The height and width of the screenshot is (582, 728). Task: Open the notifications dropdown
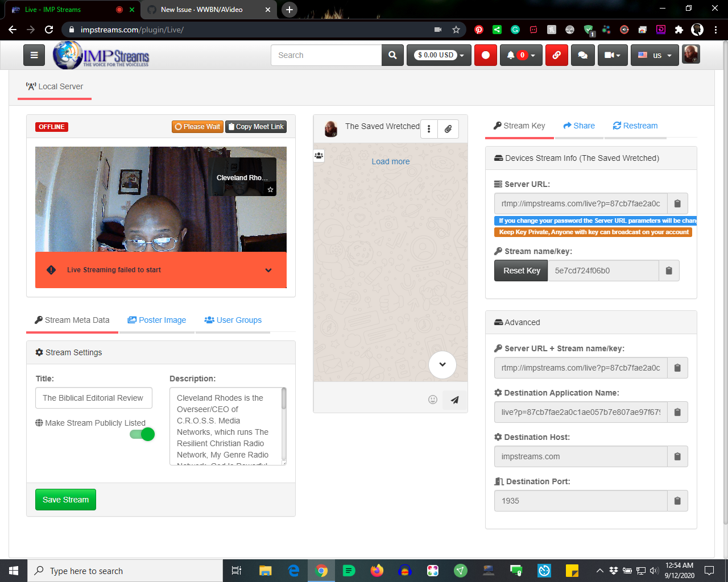click(x=521, y=55)
